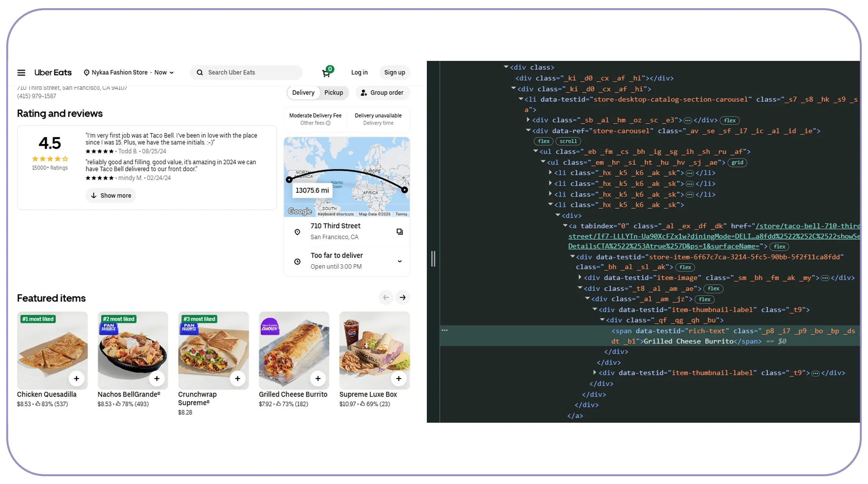Add Crunchwrap Supreme with its plus button
The height and width of the screenshot is (484, 868).
coord(237,379)
